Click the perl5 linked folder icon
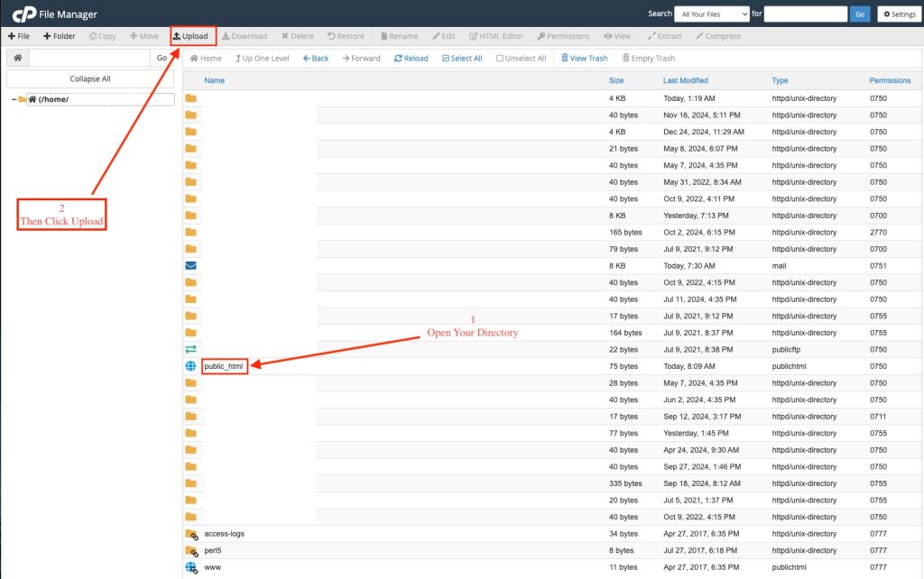The height and width of the screenshot is (579, 924). 191,551
